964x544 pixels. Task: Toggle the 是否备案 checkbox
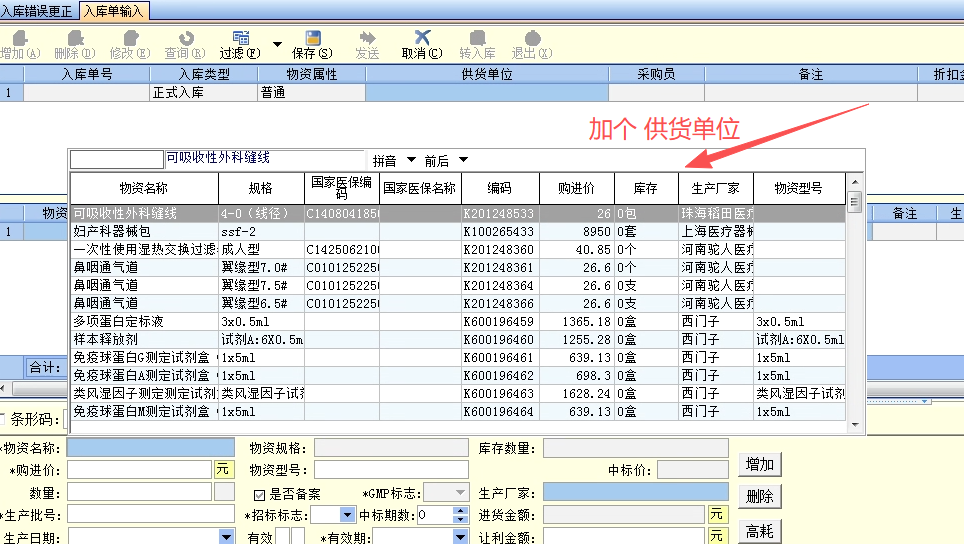click(259, 495)
